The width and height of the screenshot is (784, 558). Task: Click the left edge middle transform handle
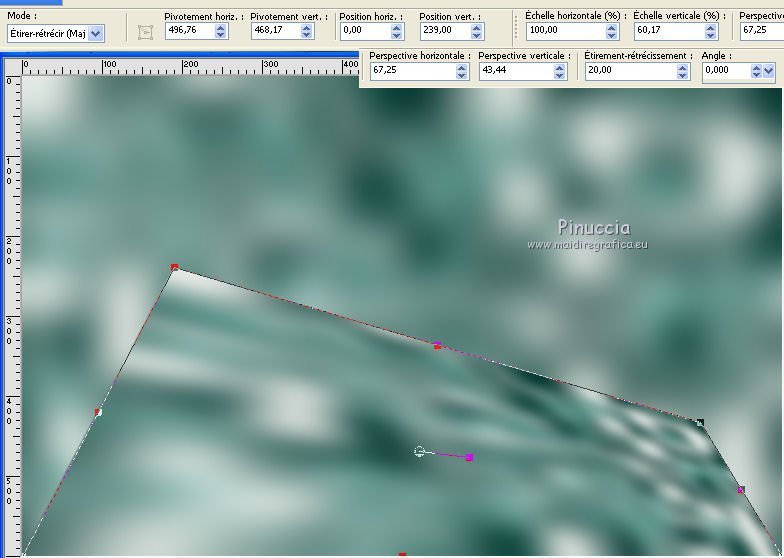click(98, 412)
